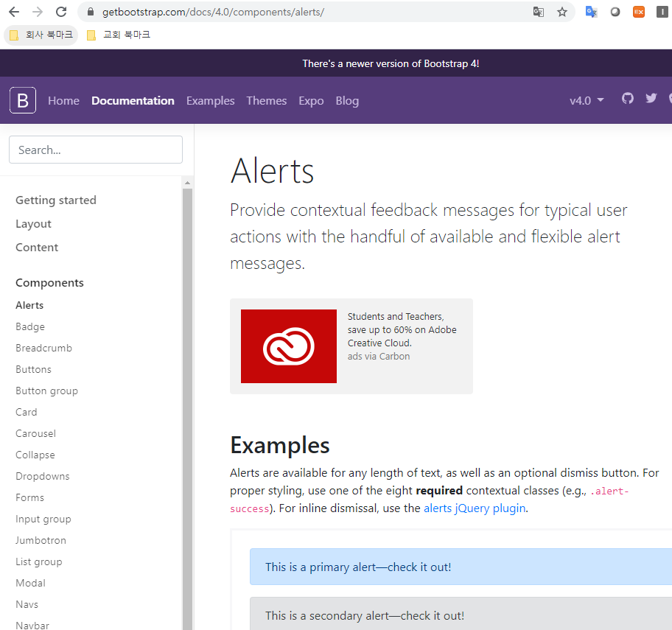
Task: Click the browser back arrow
Action: [x=14, y=12]
